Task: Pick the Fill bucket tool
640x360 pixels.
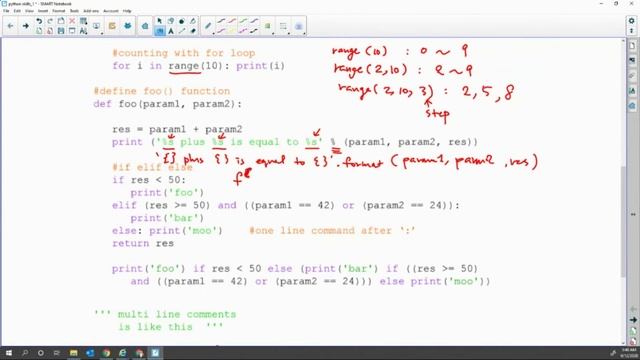Action: point(182,21)
